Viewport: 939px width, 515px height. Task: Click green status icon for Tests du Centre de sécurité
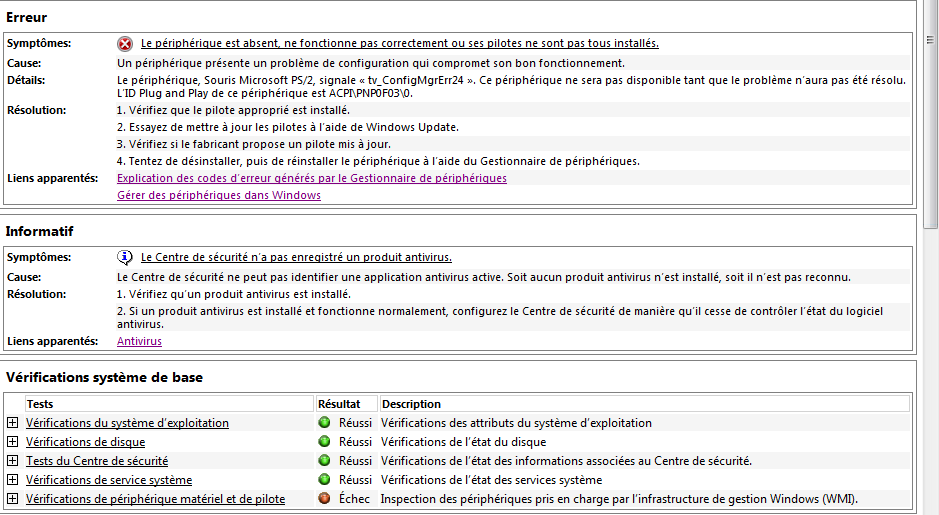325,461
